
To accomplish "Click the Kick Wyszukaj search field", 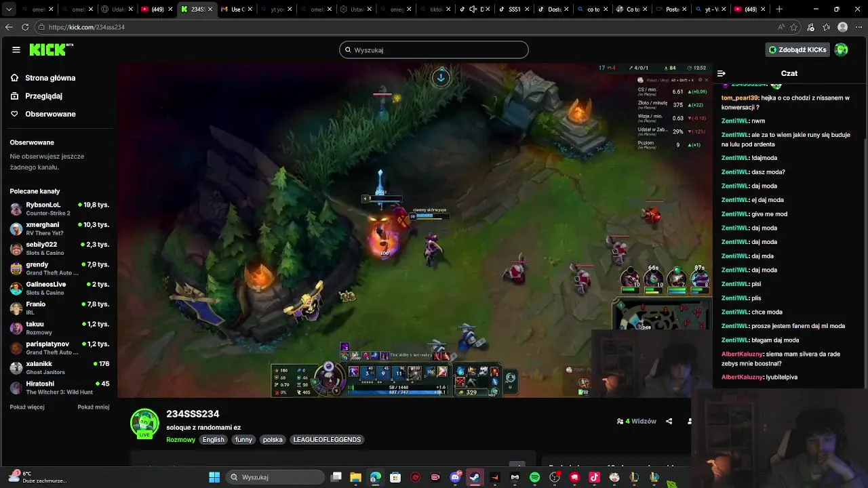I will pyautogui.click(x=434, y=49).
